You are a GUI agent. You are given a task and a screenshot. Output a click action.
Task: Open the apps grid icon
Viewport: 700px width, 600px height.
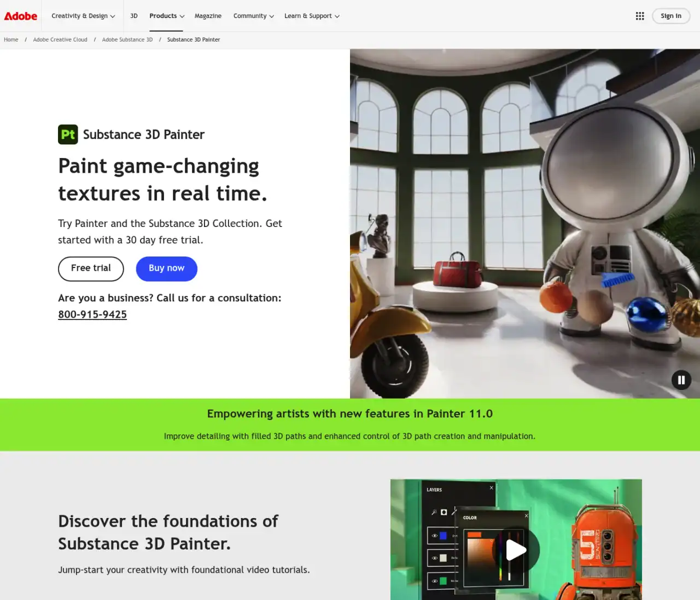tap(640, 16)
